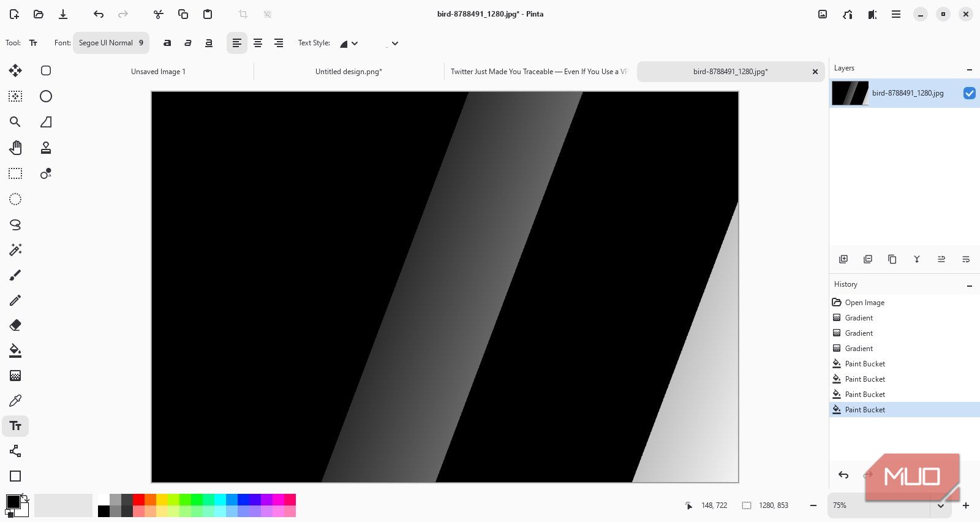Viewport: 980px width, 522px height.
Task: Select the Color Picker eyedropper tool
Action: (15, 401)
